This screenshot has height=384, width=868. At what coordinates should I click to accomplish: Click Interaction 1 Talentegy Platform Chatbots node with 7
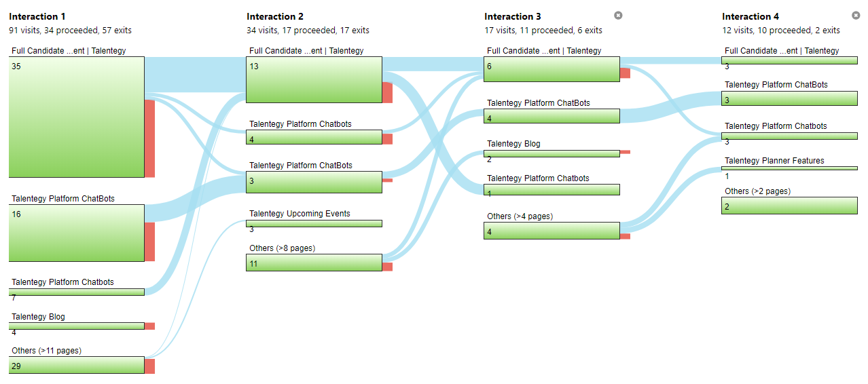click(77, 292)
